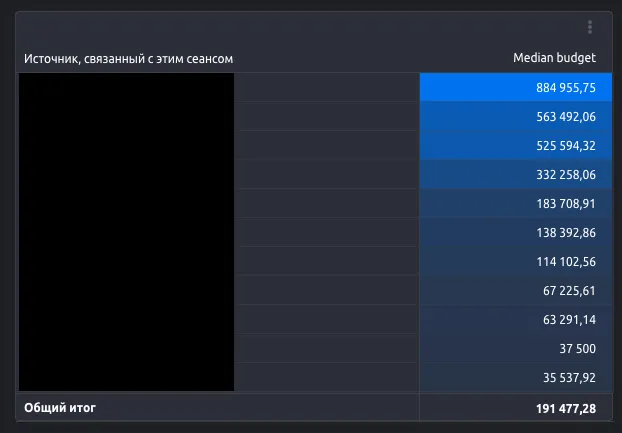622x433 pixels.
Task: Open the three-dot widget options menu
Action: [x=590, y=27]
